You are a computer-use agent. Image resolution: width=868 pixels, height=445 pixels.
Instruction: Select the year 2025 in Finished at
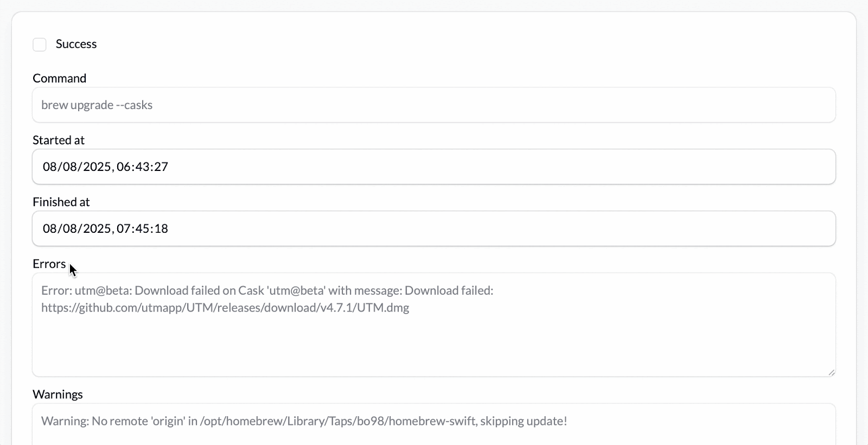97,228
